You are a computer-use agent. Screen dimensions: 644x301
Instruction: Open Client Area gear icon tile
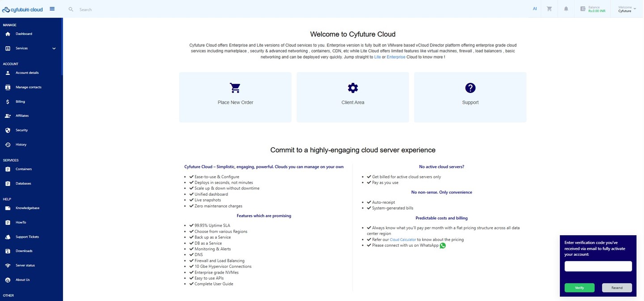(x=352, y=88)
